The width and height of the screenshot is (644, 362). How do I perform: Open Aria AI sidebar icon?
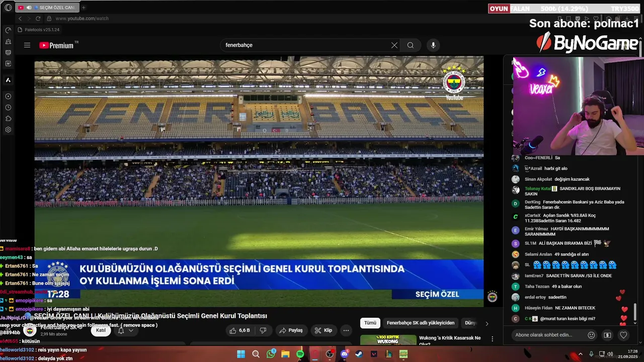tap(8, 80)
